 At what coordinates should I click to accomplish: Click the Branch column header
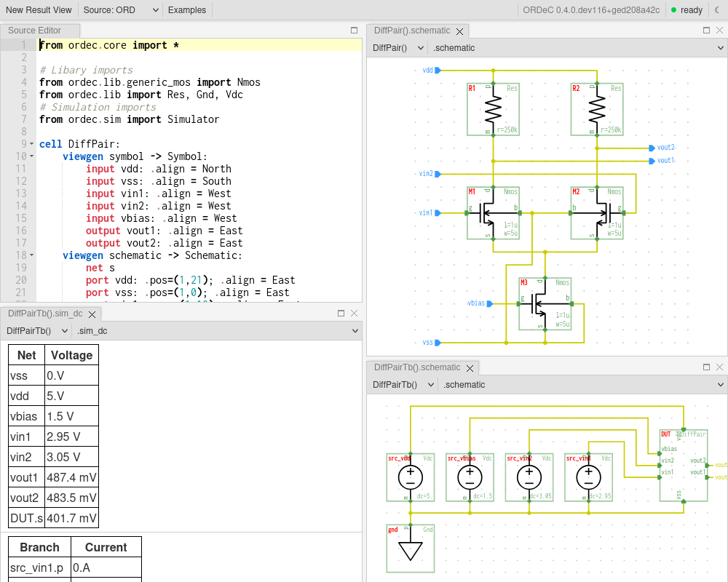click(x=39, y=547)
